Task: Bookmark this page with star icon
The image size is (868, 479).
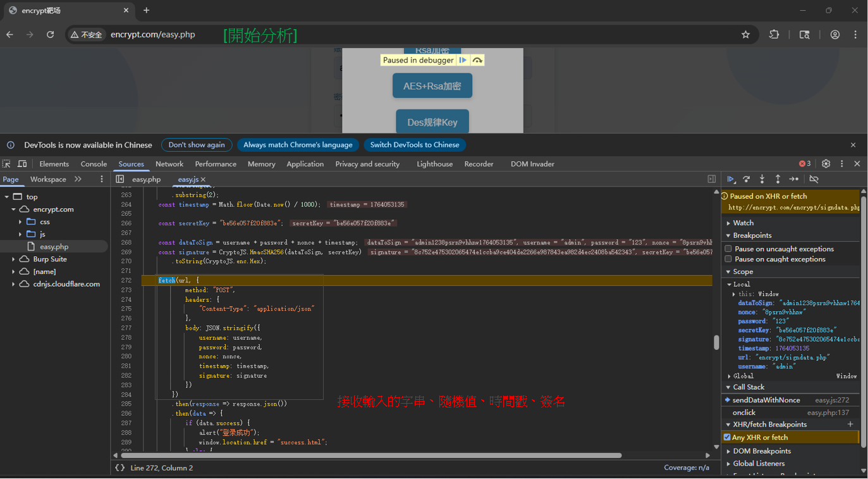Action: click(745, 35)
